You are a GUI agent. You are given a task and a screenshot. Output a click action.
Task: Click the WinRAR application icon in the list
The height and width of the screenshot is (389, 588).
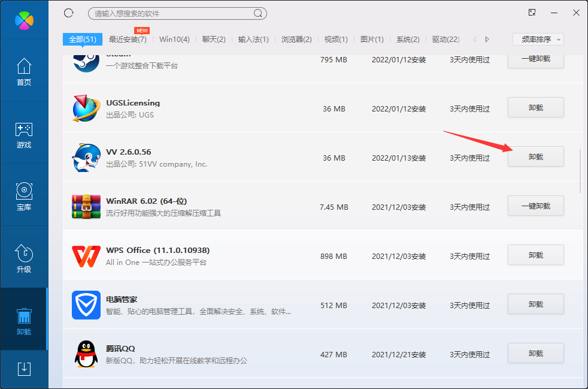(86, 206)
